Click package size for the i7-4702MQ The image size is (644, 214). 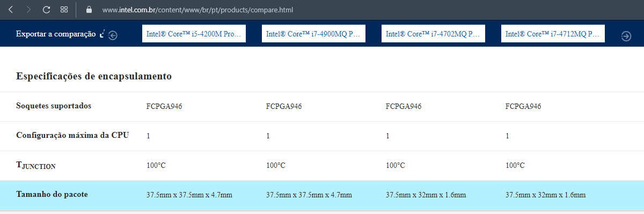[426, 195]
